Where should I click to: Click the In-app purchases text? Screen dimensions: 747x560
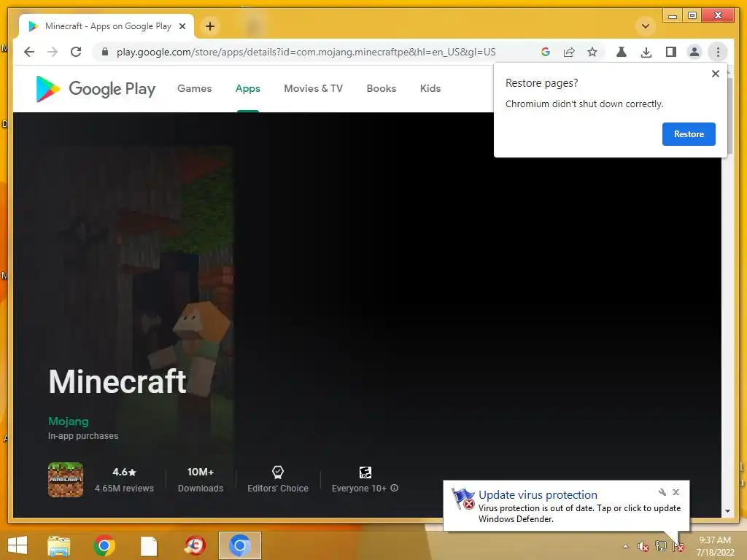pos(83,436)
